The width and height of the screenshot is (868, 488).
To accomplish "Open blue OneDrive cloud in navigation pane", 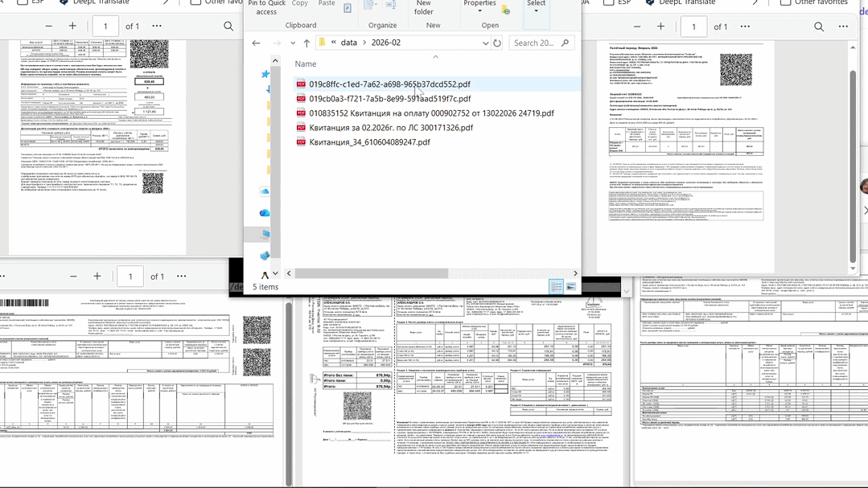I will coord(265,213).
